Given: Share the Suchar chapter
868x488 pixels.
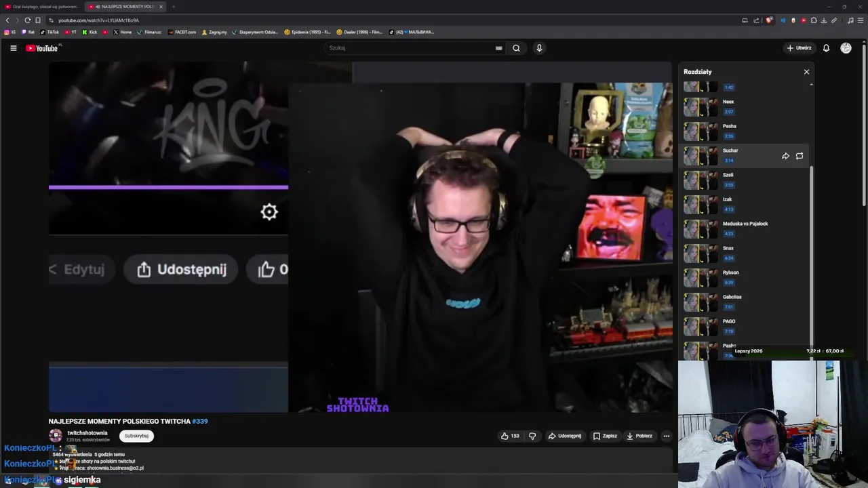Looking at the screenshot, I should 785,156.
